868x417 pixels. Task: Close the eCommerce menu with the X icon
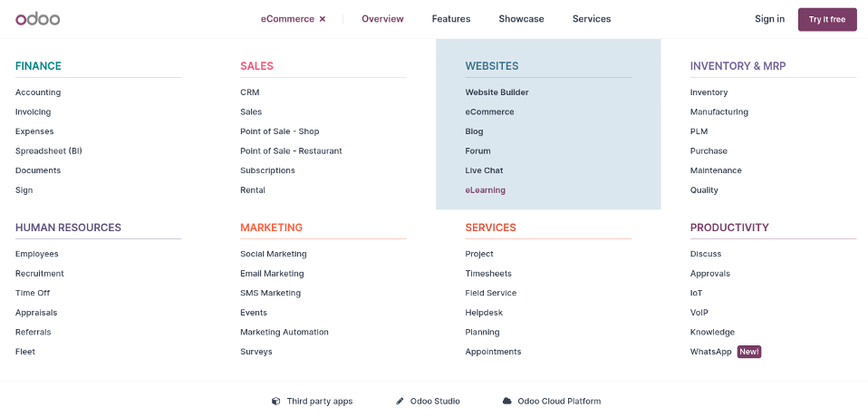click(323, 19)
